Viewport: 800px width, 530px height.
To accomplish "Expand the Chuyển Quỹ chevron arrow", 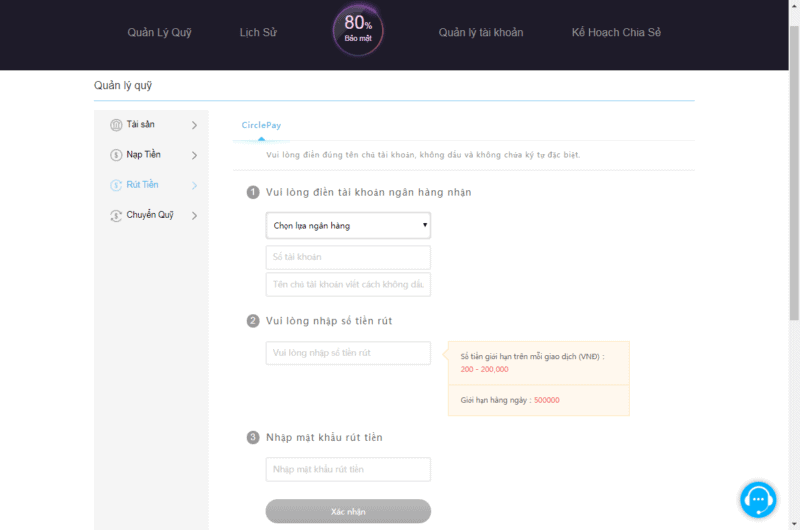I will coord(194,215).
